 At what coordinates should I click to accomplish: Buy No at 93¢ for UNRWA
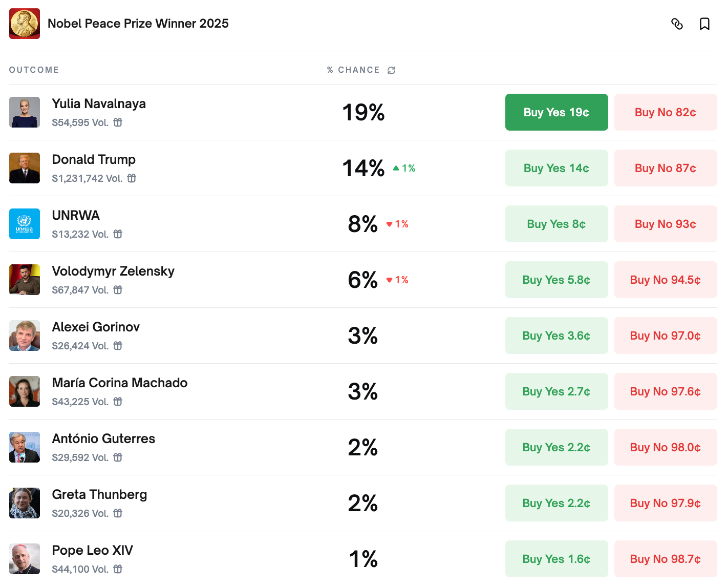[x=666, y=224]
